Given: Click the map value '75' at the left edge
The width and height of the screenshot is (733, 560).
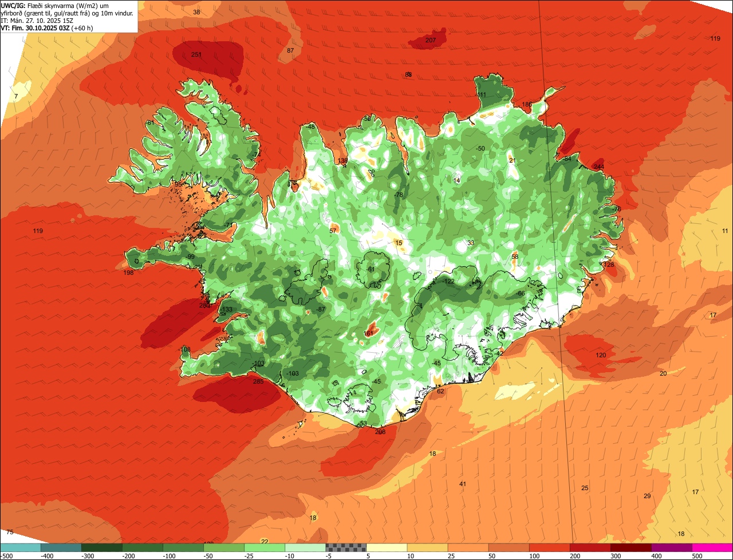Looking at the screenshot, I should [10, 532].
